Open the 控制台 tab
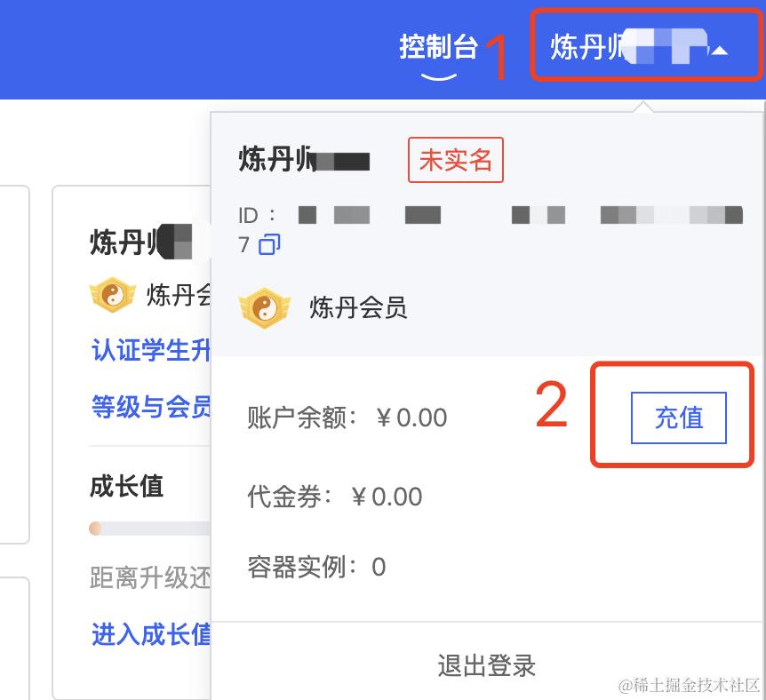Image resolution: width=766 pixels, height=700 pixels. tap(438, 47)
